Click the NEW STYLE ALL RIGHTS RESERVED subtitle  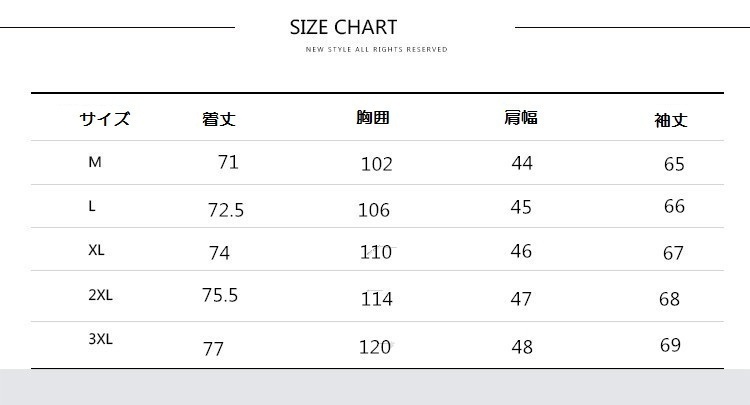[376, 49]
